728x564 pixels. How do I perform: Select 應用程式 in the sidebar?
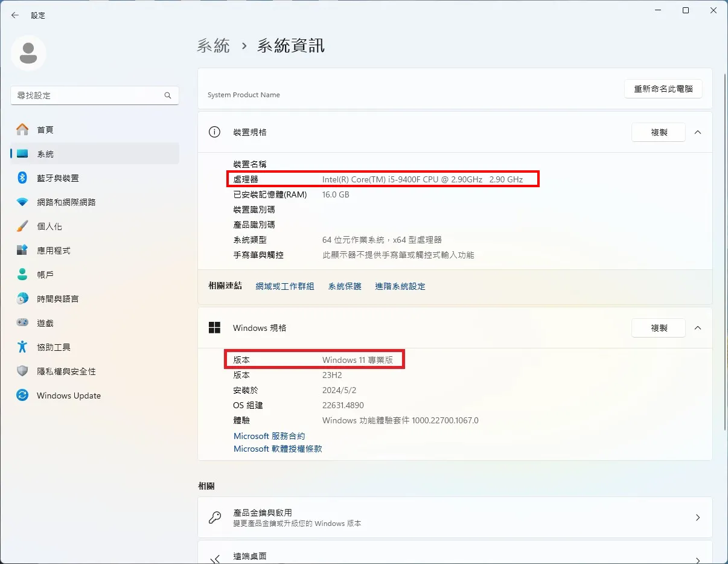click(x=95, y=251)
